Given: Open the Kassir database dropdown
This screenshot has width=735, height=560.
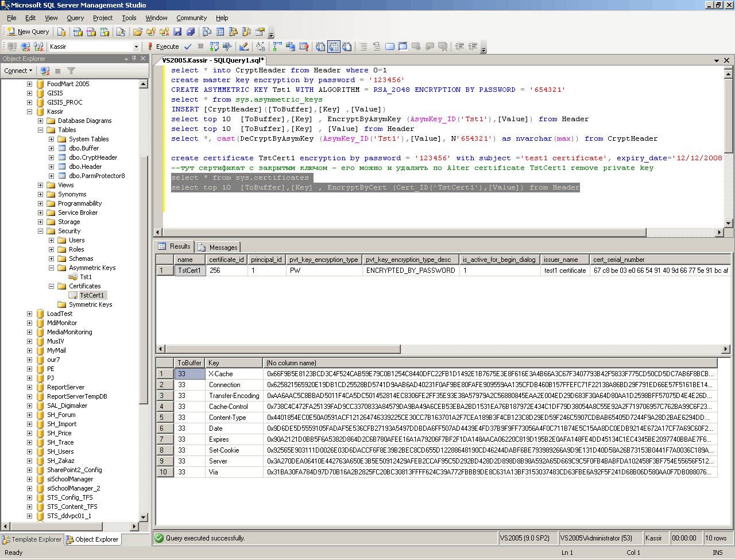Looking at the screenshot, I should click(136, 47).
